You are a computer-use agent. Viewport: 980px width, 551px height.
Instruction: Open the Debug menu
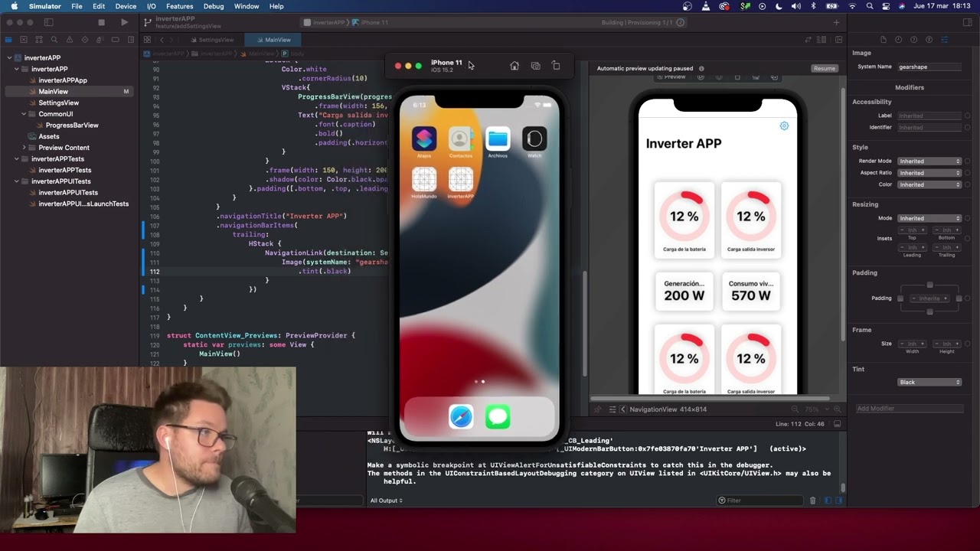pos(214,6)
